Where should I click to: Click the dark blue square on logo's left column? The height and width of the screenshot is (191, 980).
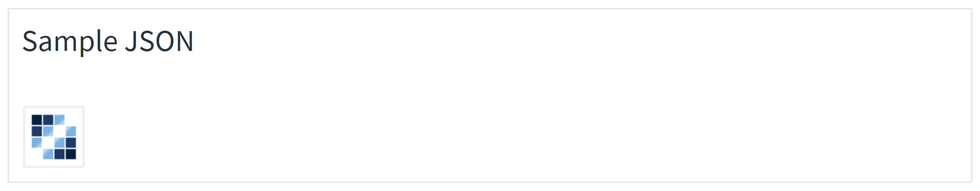(37, 131)
